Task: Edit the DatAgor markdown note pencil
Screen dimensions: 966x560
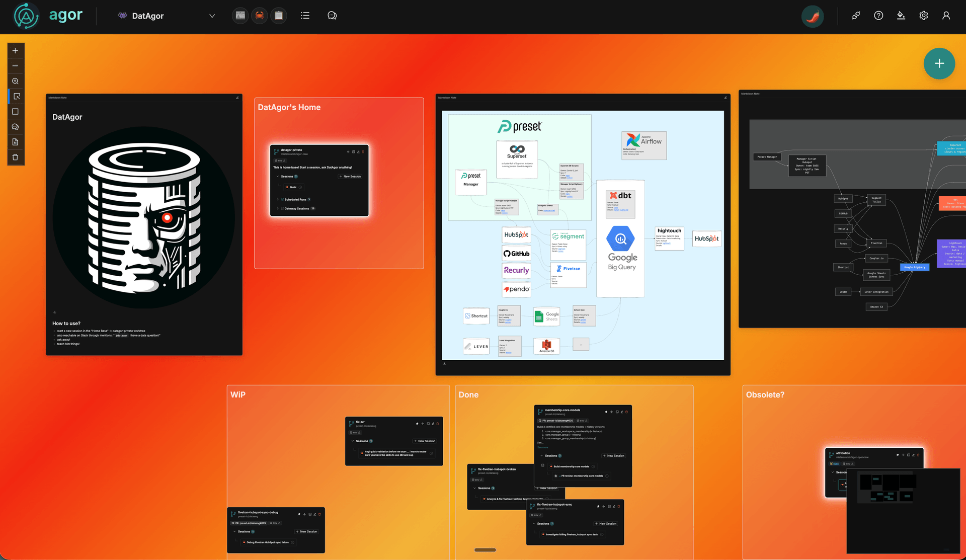Action: (x=237, y=98)
